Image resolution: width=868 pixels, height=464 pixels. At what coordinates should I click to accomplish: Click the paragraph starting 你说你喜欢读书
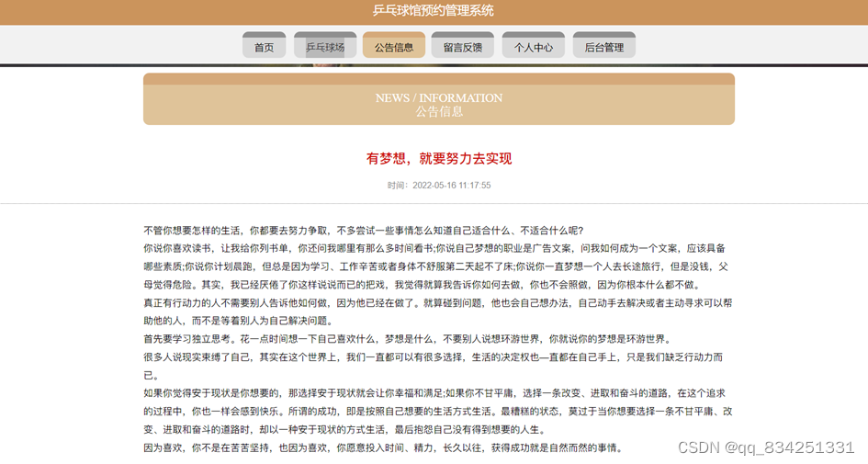435,266
